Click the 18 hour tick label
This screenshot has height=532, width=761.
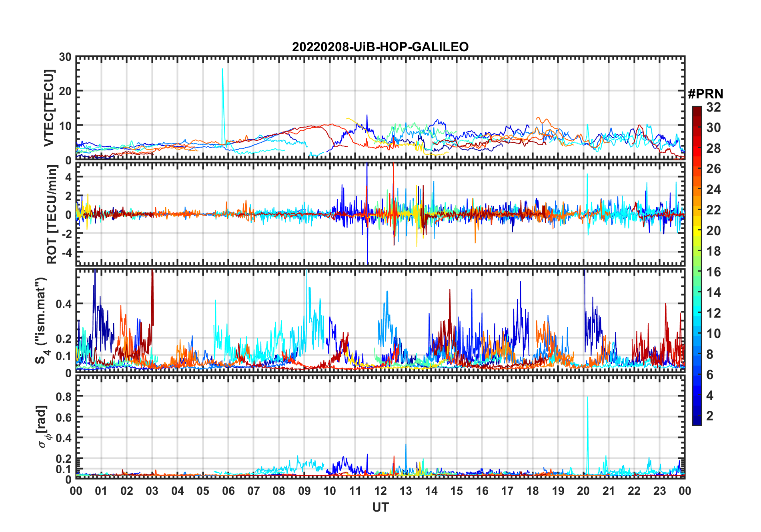point(533,491)
